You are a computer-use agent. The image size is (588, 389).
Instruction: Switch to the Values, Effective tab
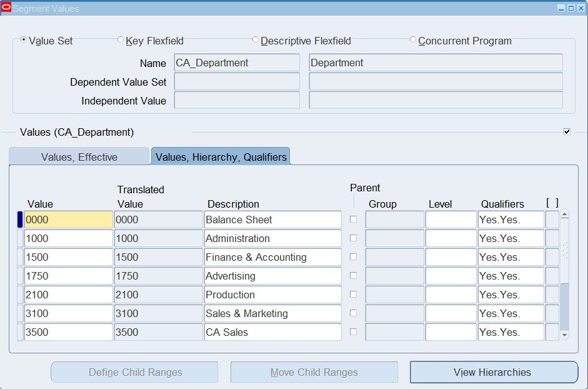(x=79, y=156)
